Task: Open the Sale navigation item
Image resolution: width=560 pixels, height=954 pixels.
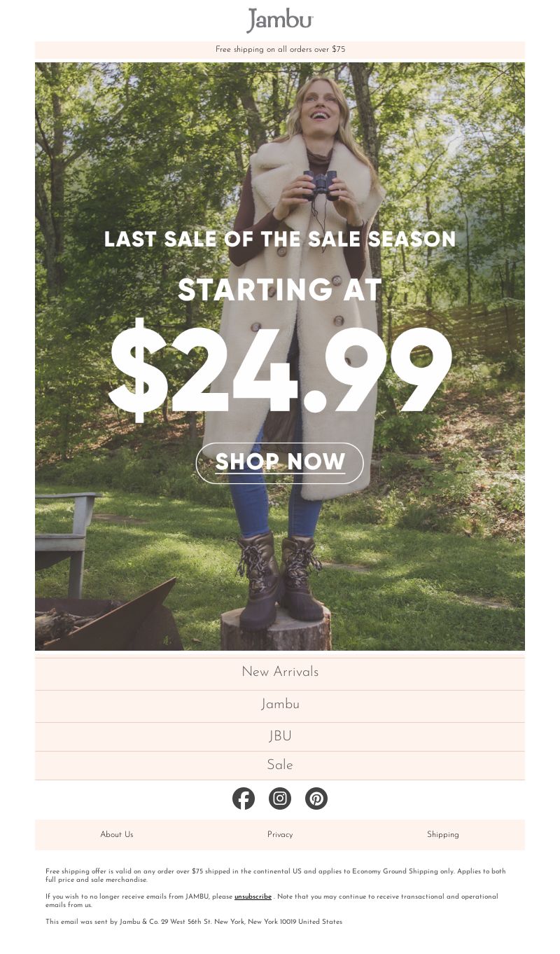Action: click(x=280, y=766)
